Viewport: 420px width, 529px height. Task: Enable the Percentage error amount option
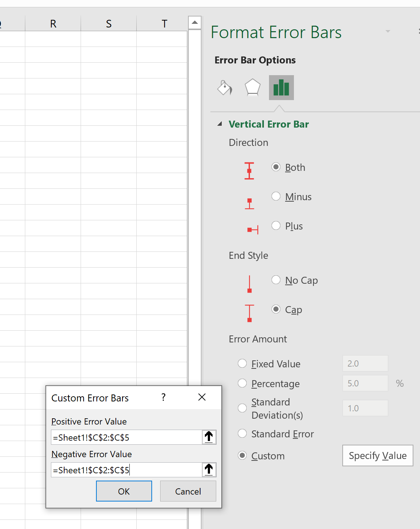pyautogui.click(x=242, y=383)
